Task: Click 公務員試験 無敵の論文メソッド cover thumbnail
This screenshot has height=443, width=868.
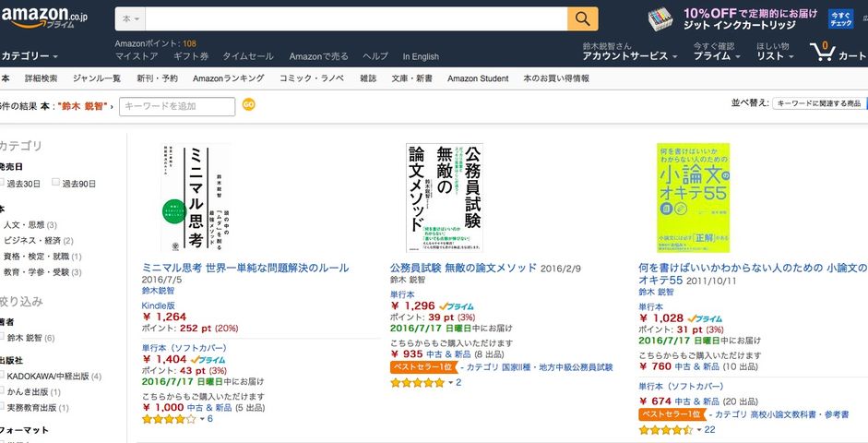Action: point(445,198)
